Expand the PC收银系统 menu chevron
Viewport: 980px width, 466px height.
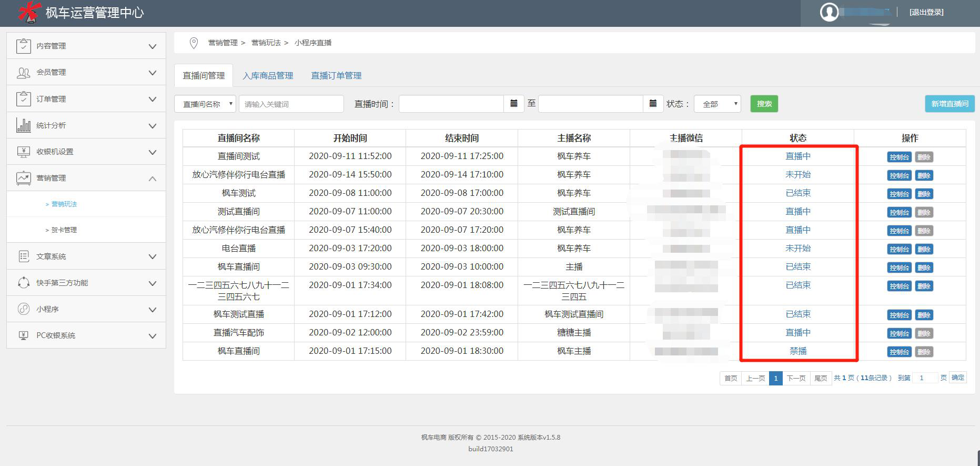pyautogui.click(x=153, y=336)
